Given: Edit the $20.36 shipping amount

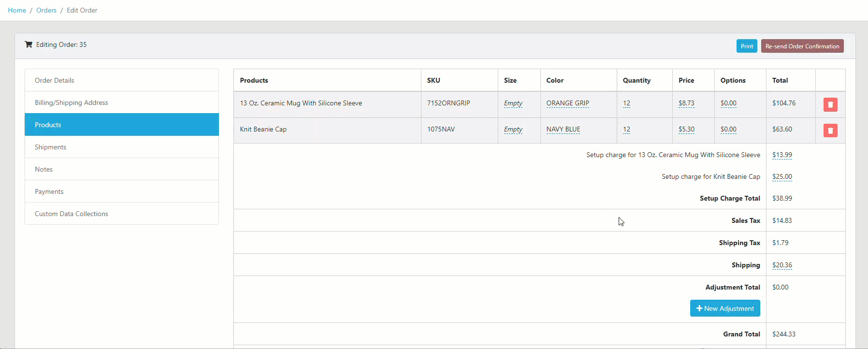Looking at the screenshot, I should (x=781, y=265).
